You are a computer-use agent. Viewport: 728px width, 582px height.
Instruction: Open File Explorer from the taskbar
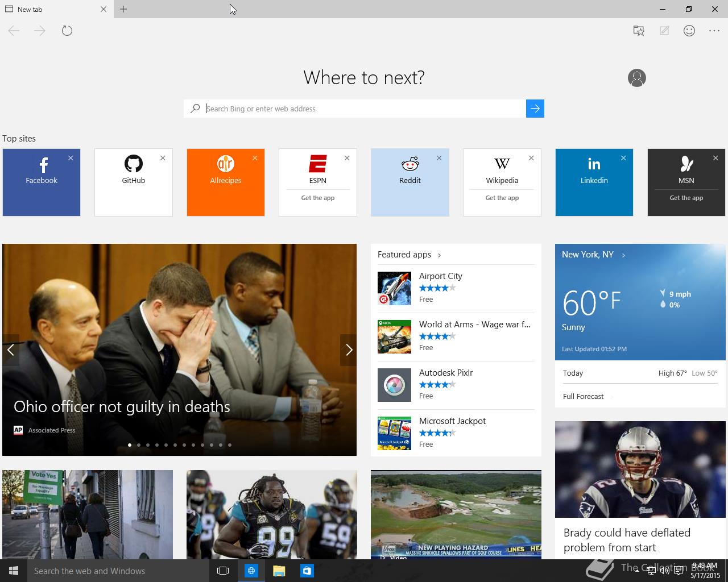(x=279, y=571)
